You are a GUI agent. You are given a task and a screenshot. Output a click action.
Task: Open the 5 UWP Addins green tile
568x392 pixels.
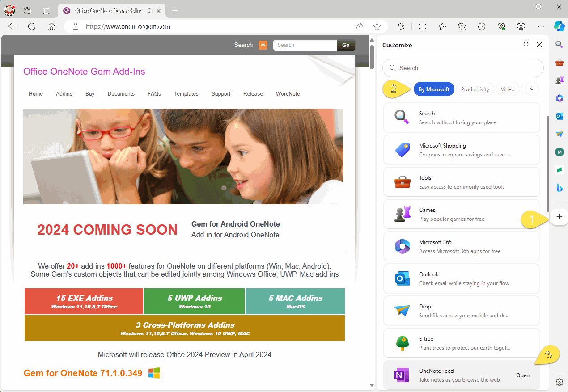(x=195, y=301)
